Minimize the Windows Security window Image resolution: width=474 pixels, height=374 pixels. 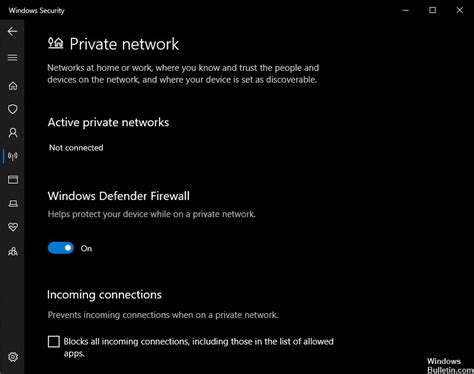(x=405, y=10)
